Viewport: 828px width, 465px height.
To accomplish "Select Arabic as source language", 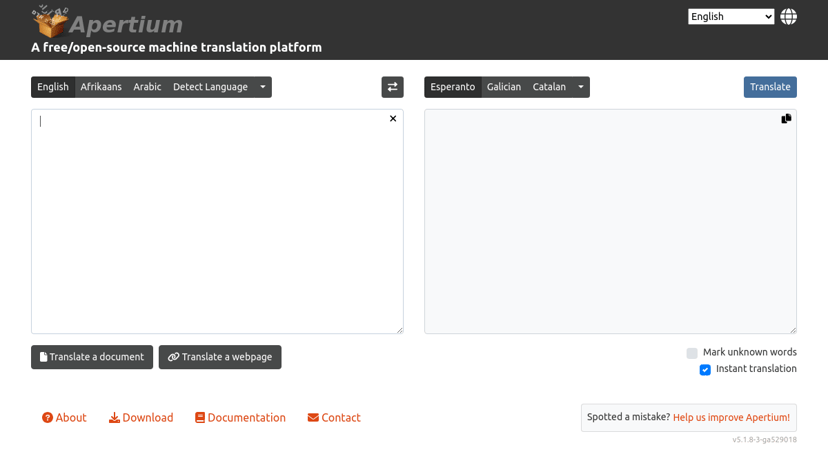I will pyautogui.click(x=147, y=87).
